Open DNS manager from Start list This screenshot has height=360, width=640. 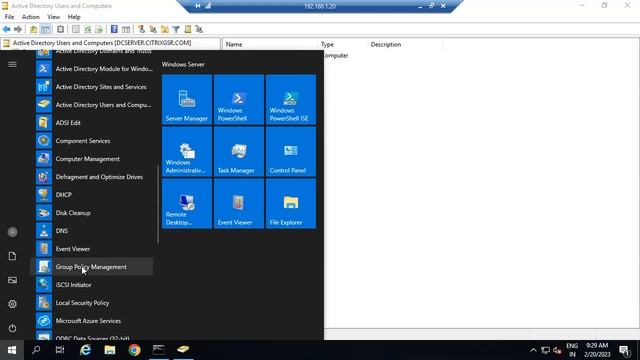tap(92, 230)
